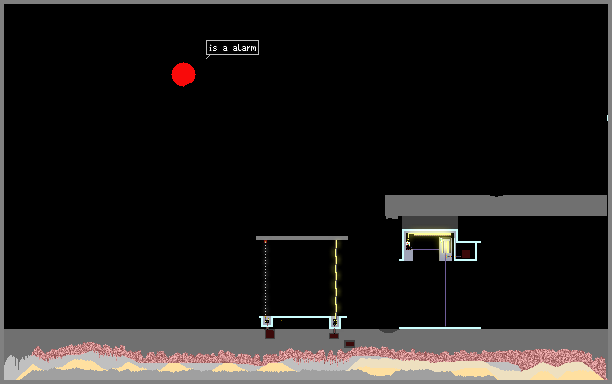
Task: Click the large gray slab at upper right
Action: click(x=496, y=206)
